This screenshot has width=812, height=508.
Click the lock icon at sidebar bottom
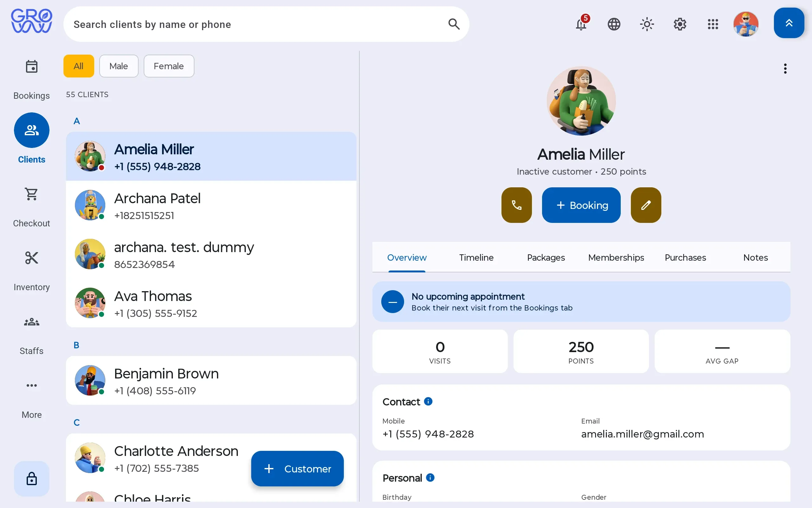[31, 478]
